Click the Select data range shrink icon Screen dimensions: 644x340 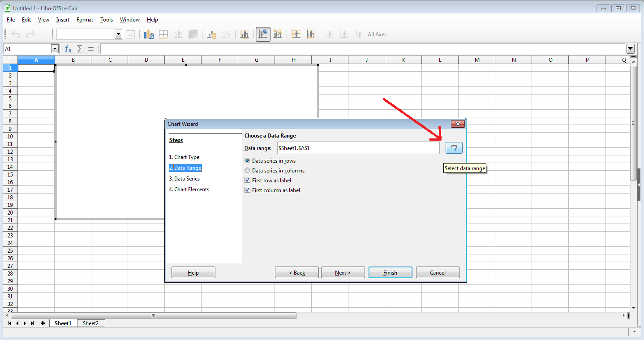click(x=454, y=148)
